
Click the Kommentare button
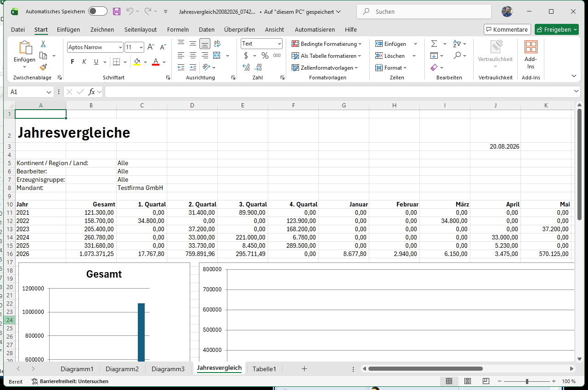click(x=507, y=29)
